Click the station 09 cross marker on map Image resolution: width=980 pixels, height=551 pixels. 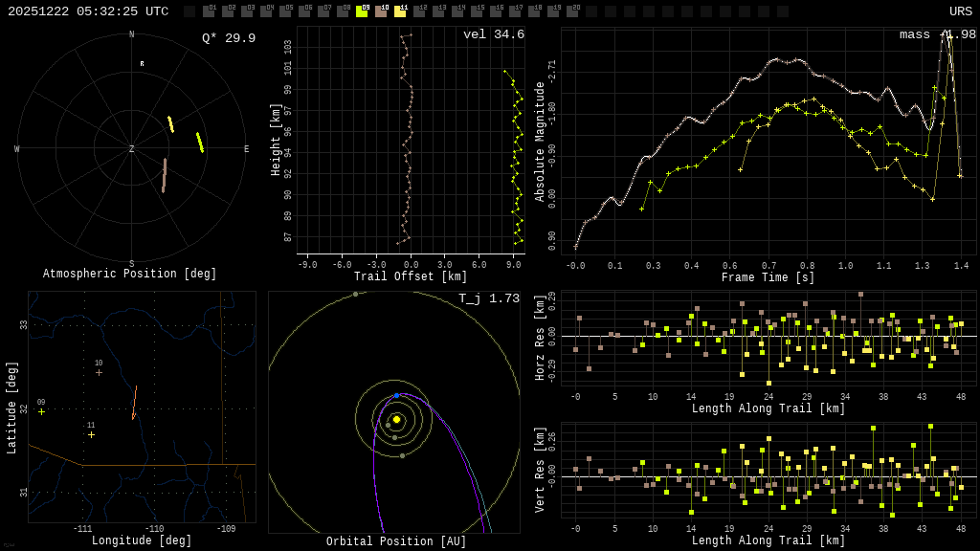point(41,411)
